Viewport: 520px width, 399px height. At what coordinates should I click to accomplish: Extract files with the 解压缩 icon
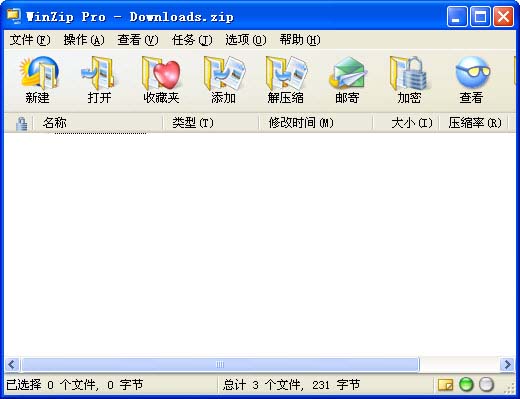tap(285, 80)
